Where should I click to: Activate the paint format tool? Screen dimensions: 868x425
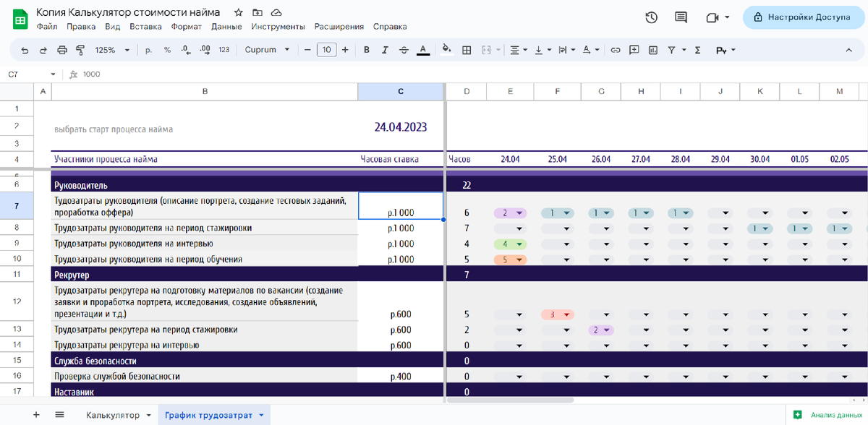click(x=80, y=50)
